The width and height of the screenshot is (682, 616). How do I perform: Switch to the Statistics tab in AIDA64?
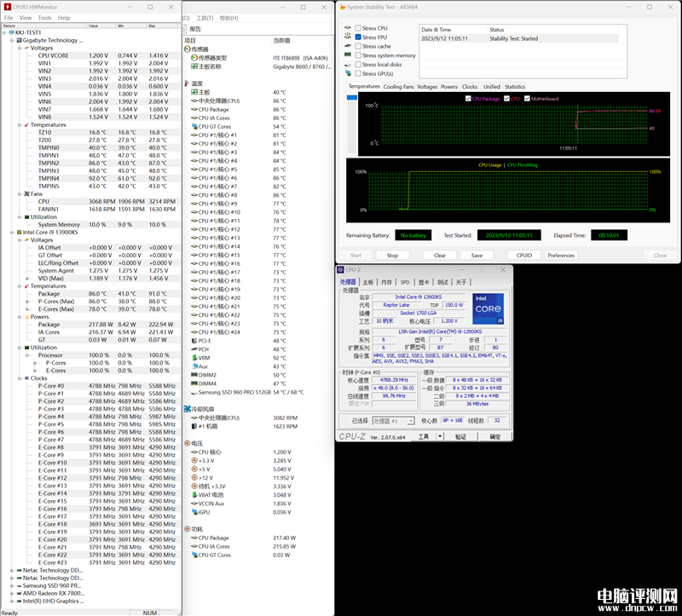515,87
